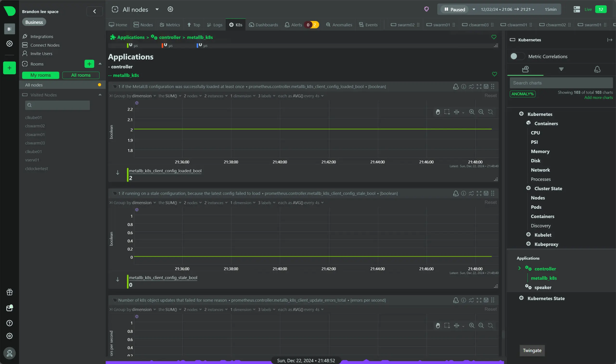Favorite the metallb_k8s section heart icon
This screenshot has width=616, height=364.
494,74
